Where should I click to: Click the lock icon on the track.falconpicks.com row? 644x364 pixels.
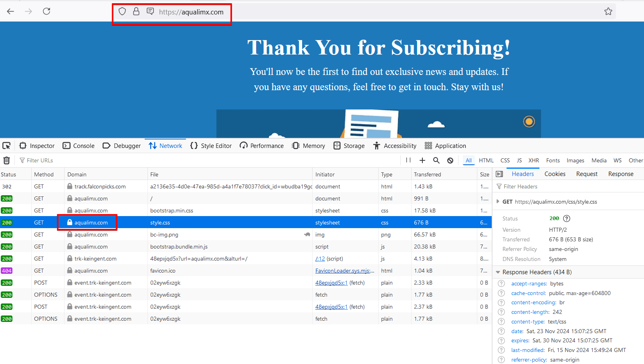[70, 186]
